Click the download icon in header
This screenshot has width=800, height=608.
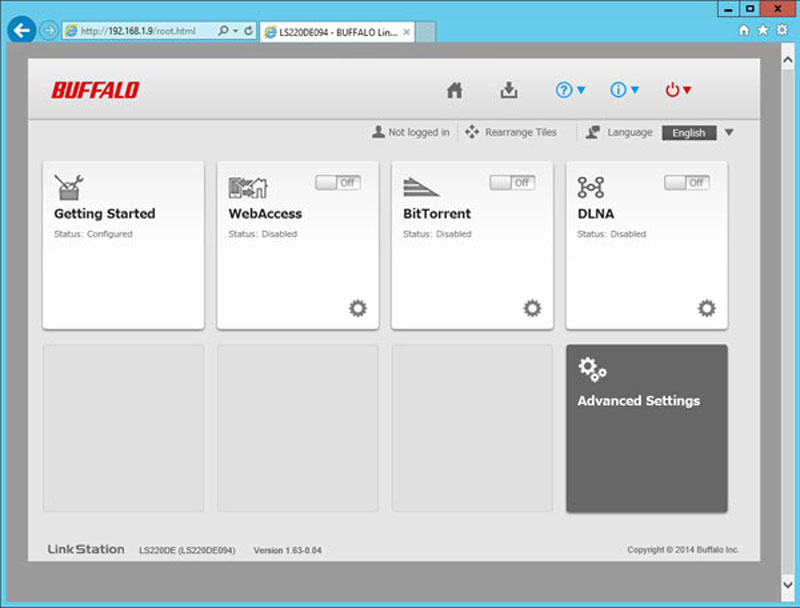pyautogui.click(x=509, y=90)
